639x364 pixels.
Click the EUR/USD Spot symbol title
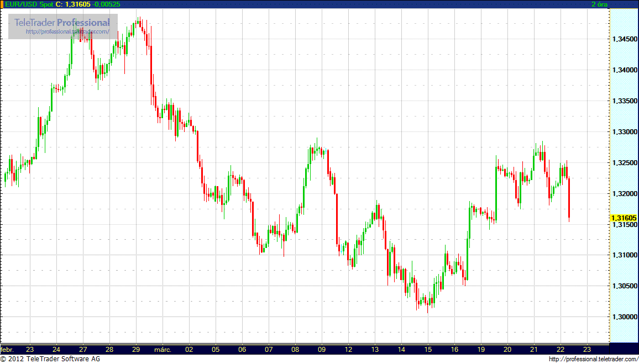[x=26, y=4]
